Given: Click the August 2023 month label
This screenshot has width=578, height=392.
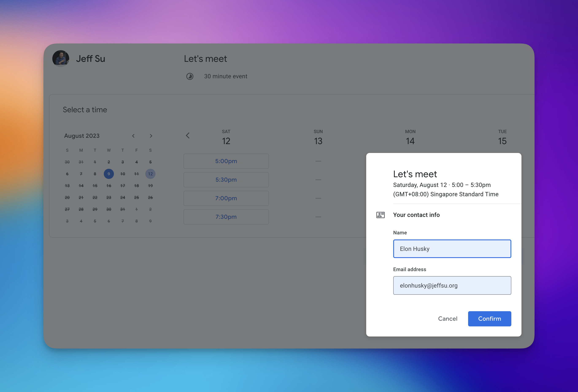Looking at the screenshot, I should coord(82,136).
